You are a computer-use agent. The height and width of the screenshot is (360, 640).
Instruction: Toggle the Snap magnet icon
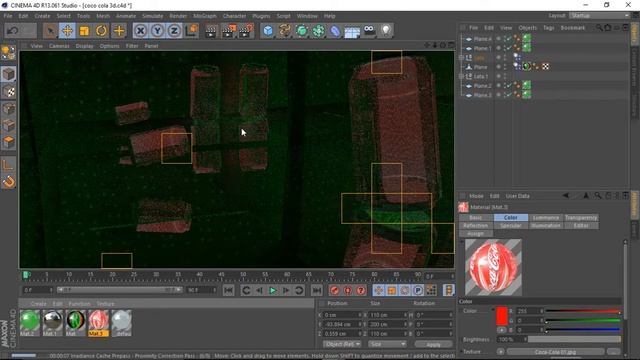(8, 181)
